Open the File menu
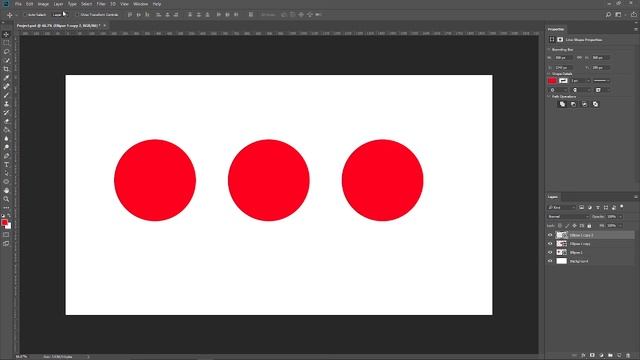Image resolution: width=640 pixels, height=360 pixels. 18,4
